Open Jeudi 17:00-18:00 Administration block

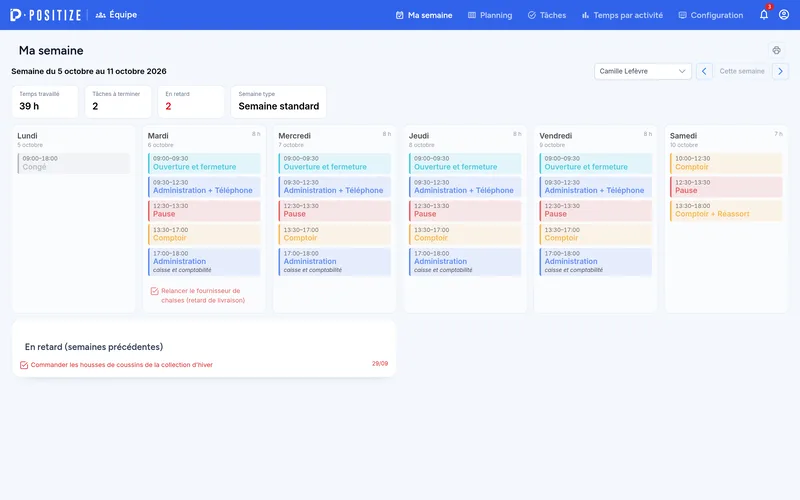[465, 262]
